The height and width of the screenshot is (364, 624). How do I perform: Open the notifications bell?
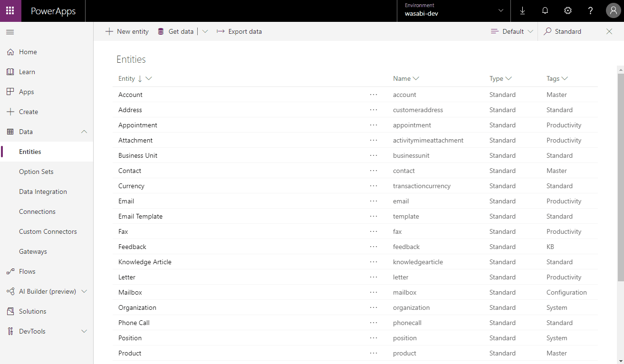pos(545,10)
